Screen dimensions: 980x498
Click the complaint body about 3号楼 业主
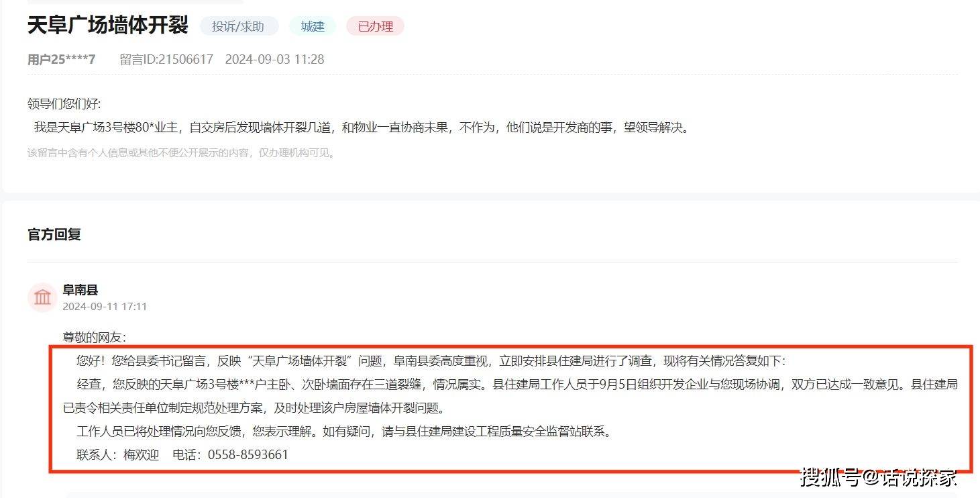[362, 128]
